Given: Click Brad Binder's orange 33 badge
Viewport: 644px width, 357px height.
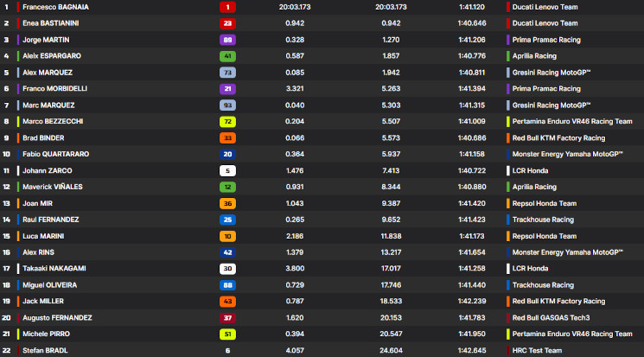Looking at the screenshot, I should point(228,138).
